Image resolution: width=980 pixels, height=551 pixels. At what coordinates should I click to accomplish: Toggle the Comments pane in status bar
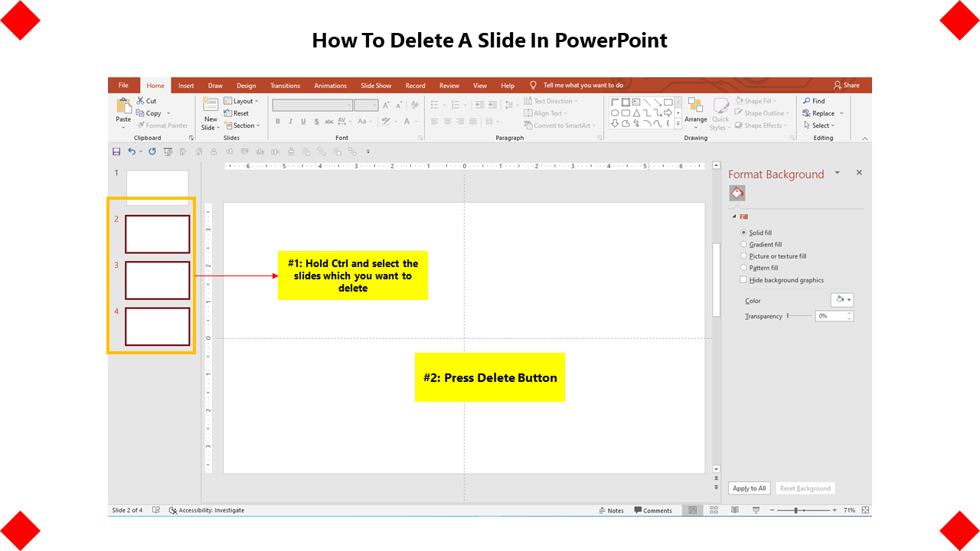[653, 510]
